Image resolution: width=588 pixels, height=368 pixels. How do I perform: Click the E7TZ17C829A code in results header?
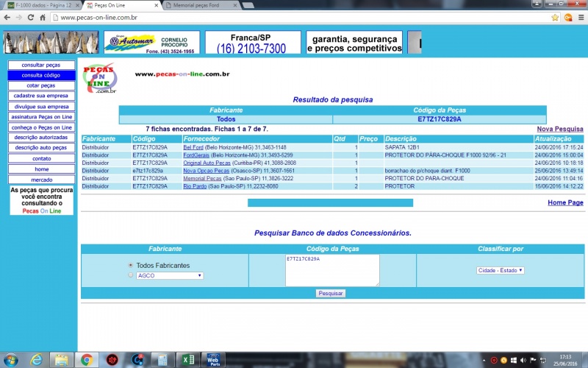439,119
